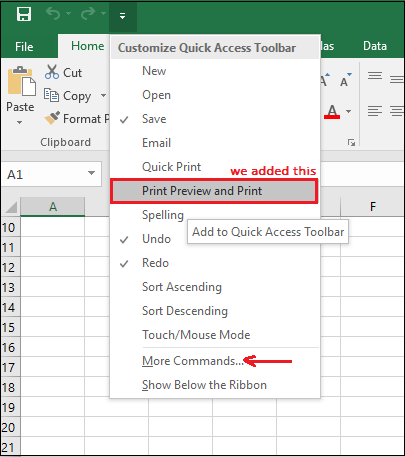This screenshot has height=457, width=405.
Task: Click the Save icon in Quick Access Toolbar
Action: 24,14
